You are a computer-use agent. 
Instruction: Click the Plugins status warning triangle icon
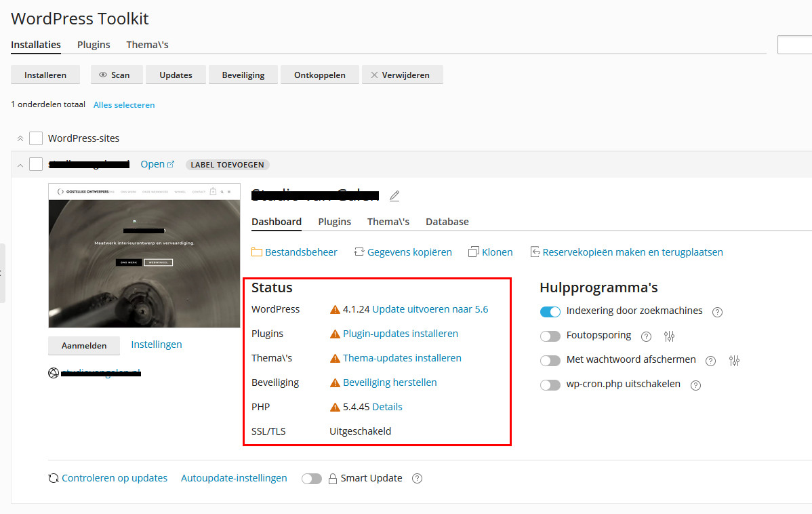click(335, 334)
